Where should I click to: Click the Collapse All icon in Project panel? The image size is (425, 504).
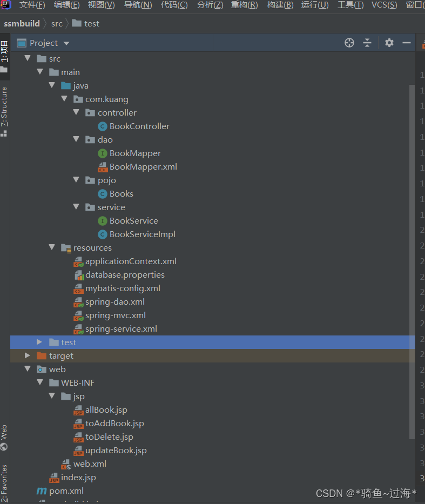pos(367,43)
